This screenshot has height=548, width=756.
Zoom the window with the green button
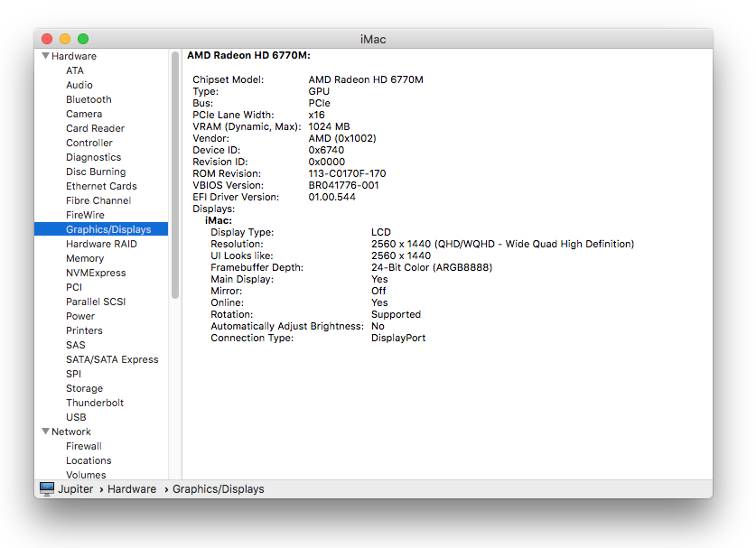pyautogui.click(x=83, y=39)
